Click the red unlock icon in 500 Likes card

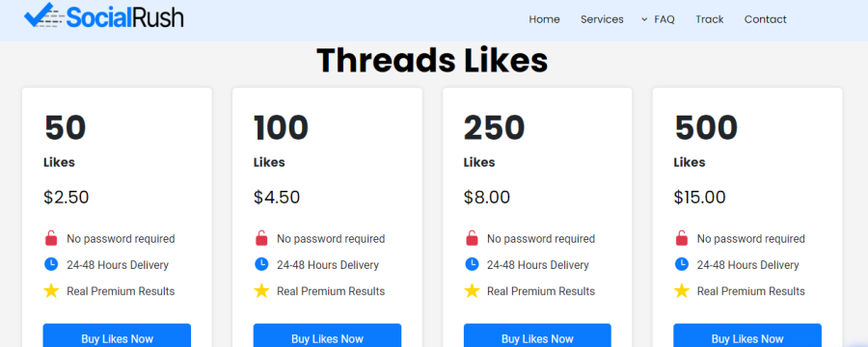(x=682, y=238)
